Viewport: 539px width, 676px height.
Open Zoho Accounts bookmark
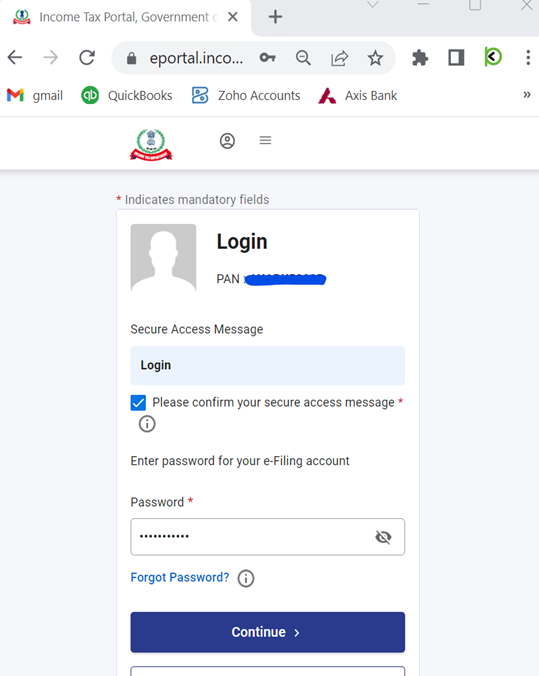tap(246, 95)
